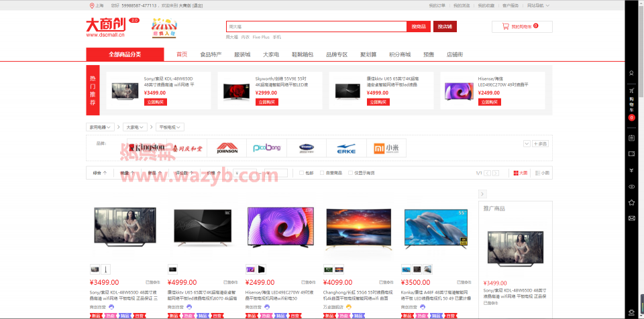Expand the 大家电 breadcrumb dropdown

point(135,127)
